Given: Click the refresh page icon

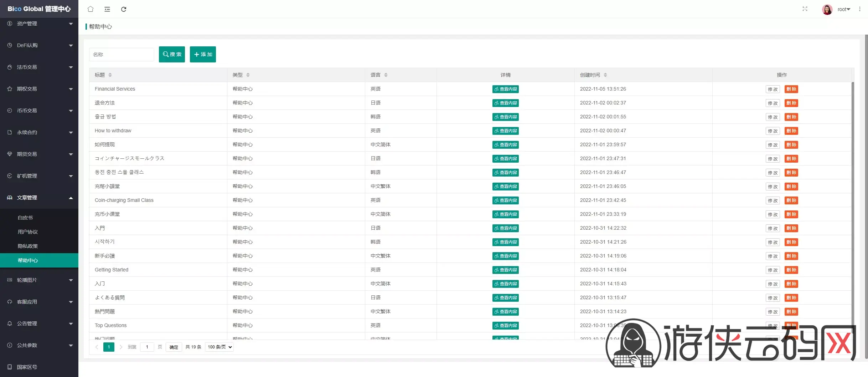Looking at the screenshot, I should pos(124,9).
